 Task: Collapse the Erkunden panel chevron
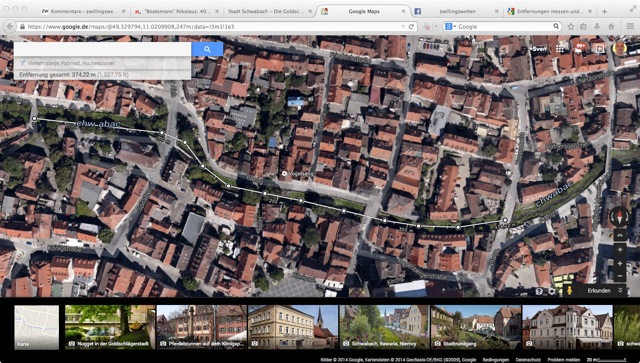coord(621,290)
